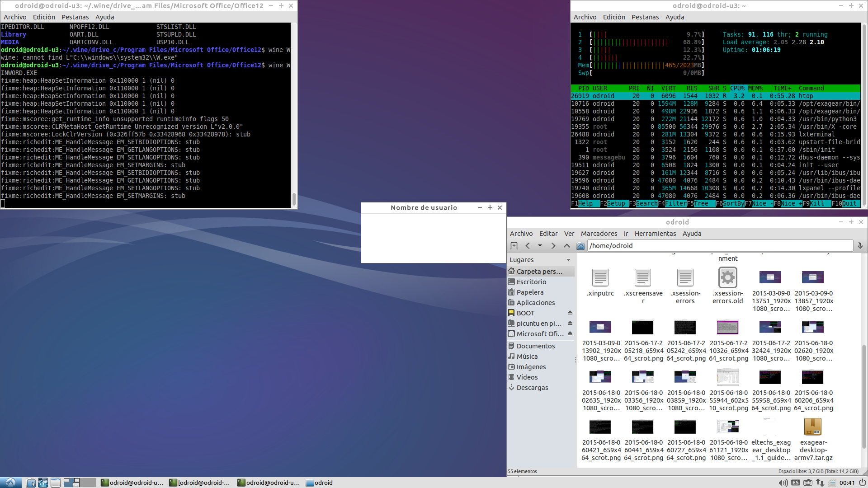Go up to parent folder
Image resolution: width=868 pixels, height=488 pixels.
(x=567, y=246)
